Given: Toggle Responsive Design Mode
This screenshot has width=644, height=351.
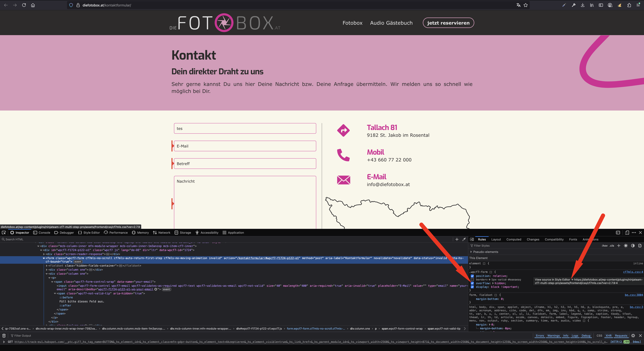Looking at the screenshot, I should pyautogui.click(x=627, y=232).
